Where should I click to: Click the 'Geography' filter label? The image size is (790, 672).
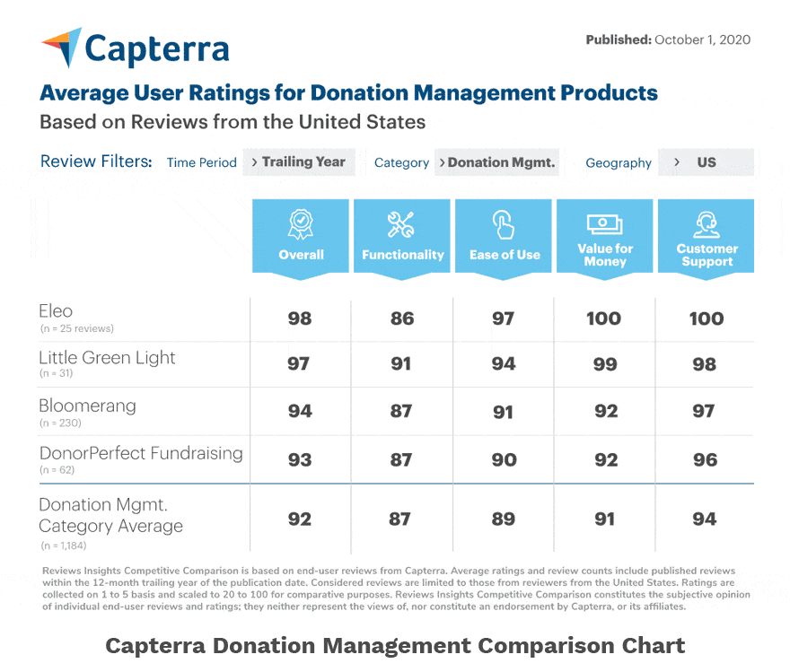tap(619, 163)
